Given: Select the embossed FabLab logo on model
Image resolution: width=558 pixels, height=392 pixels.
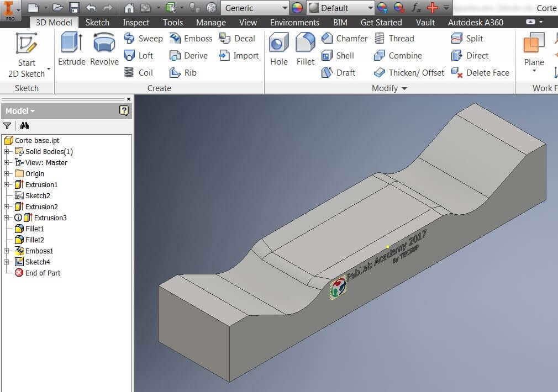Looking at the screenshot, I should click(x=338, y=288).
